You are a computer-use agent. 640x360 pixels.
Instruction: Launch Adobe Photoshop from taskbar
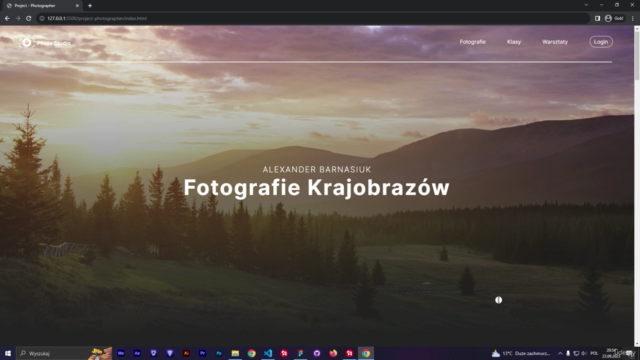[x=219, y=353]
